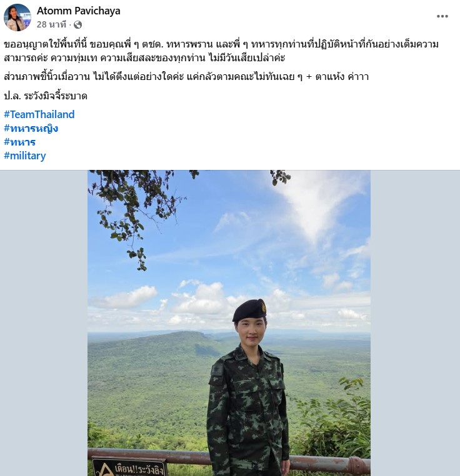Open the #ทหารหญิง hashtag
Image resolution: width=460 pixels, height=476 pixels.
[x=31, y=129]
